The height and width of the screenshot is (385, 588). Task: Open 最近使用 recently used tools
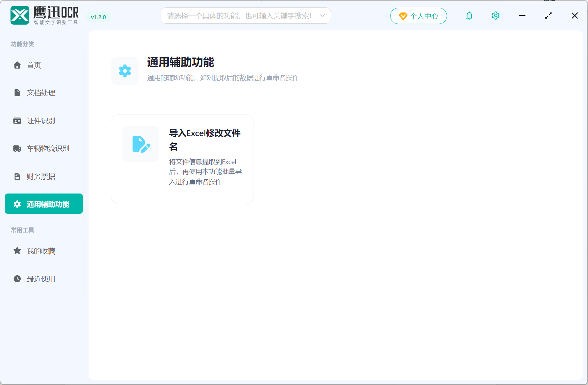click(x=41, y=279)
